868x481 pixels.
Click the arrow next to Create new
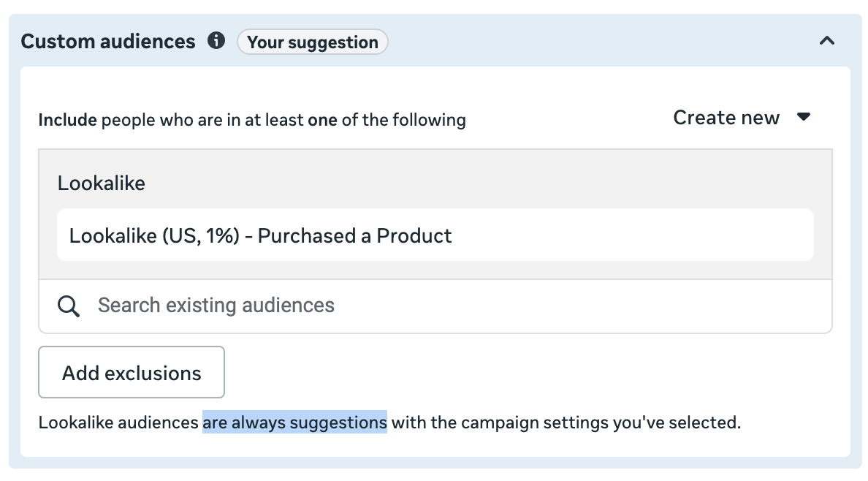[804, 117]
